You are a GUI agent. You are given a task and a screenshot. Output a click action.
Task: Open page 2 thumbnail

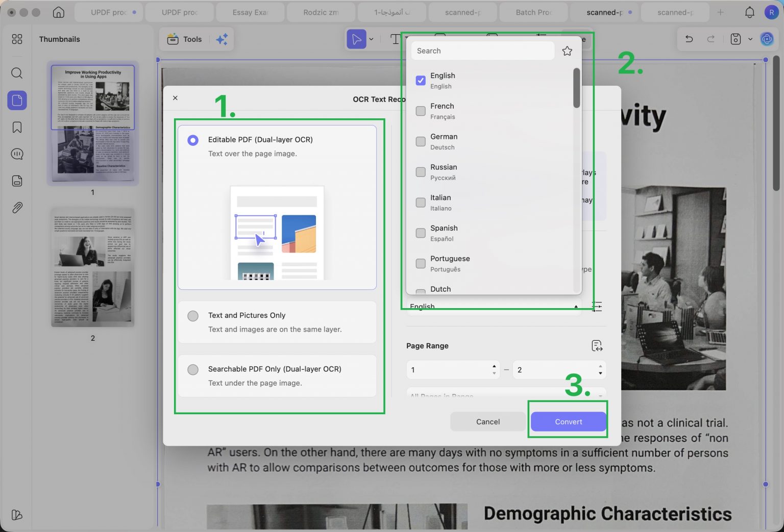tap(93, 268)
